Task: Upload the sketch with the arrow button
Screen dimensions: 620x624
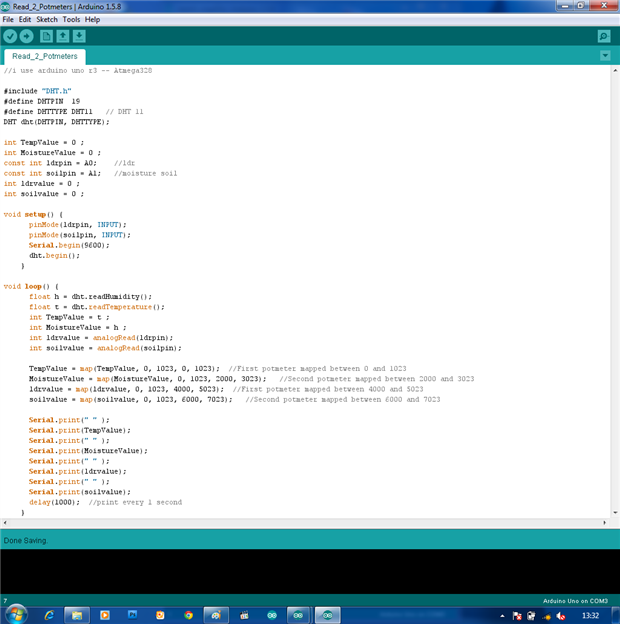Action: (27, 36)
